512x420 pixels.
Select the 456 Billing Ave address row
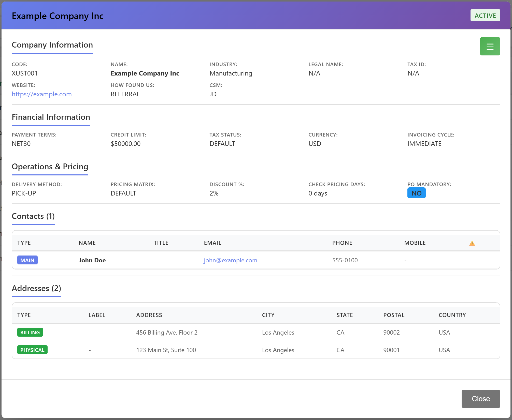pos(167,332)
